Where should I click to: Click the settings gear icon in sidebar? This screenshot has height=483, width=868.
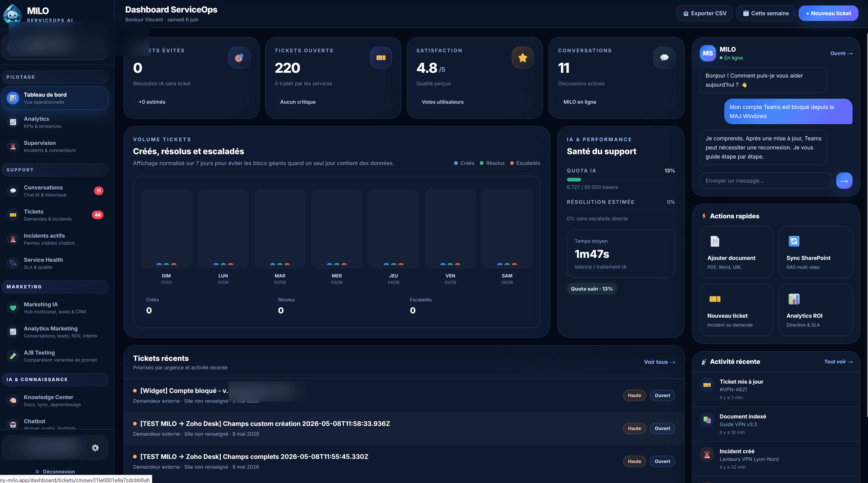tap(95, 448)
